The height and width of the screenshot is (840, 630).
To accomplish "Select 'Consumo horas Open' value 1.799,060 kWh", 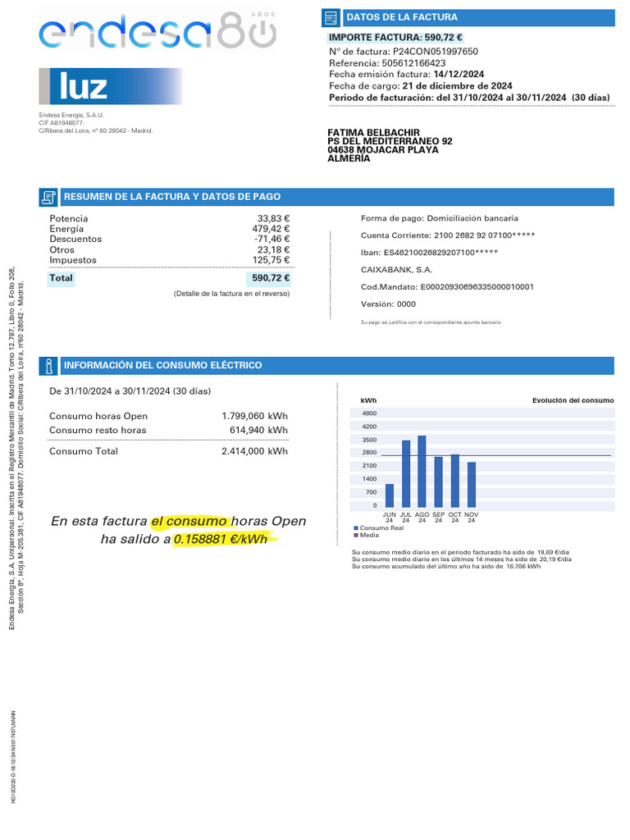I will [x=254, y=416].
